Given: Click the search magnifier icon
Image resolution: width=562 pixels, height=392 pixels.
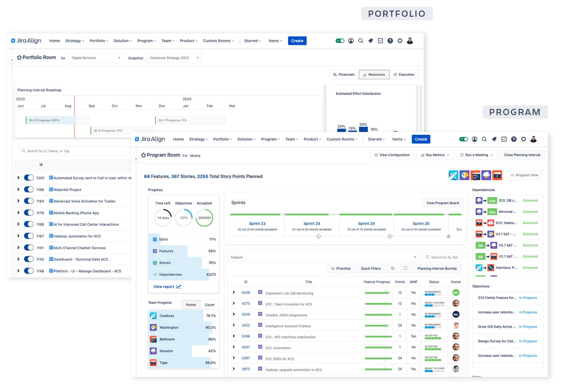Looking at the screenshot, I should click(x=484, y=139).
